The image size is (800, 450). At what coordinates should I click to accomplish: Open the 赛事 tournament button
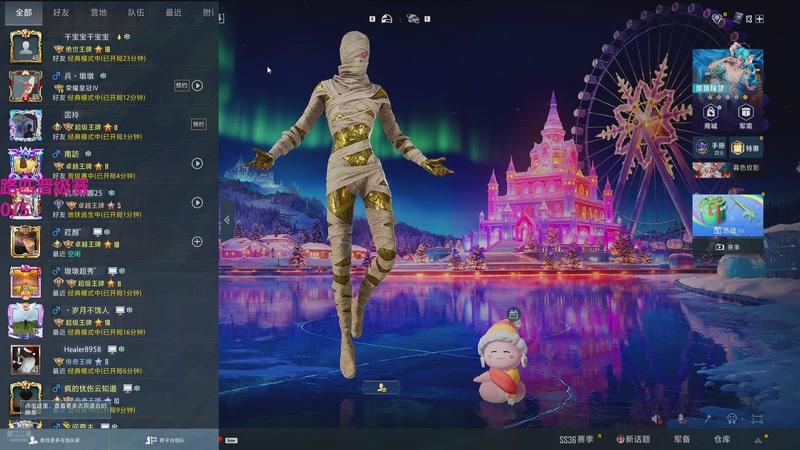coord(728,247)
